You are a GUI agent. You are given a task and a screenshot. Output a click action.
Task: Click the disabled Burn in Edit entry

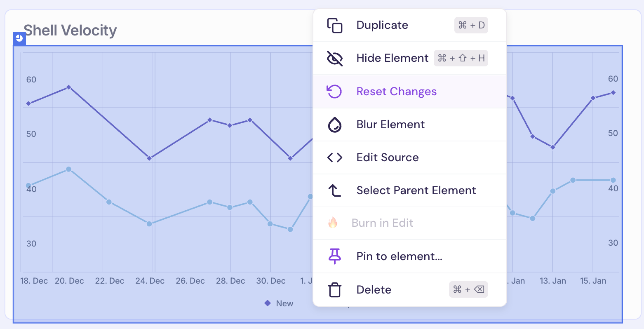(x=382, y=223)
